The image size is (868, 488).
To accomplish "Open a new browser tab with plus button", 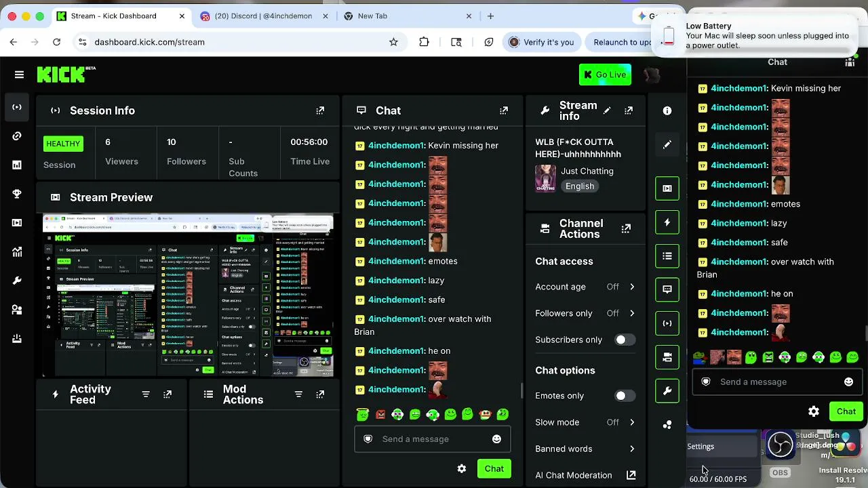I will coord(490,16).
